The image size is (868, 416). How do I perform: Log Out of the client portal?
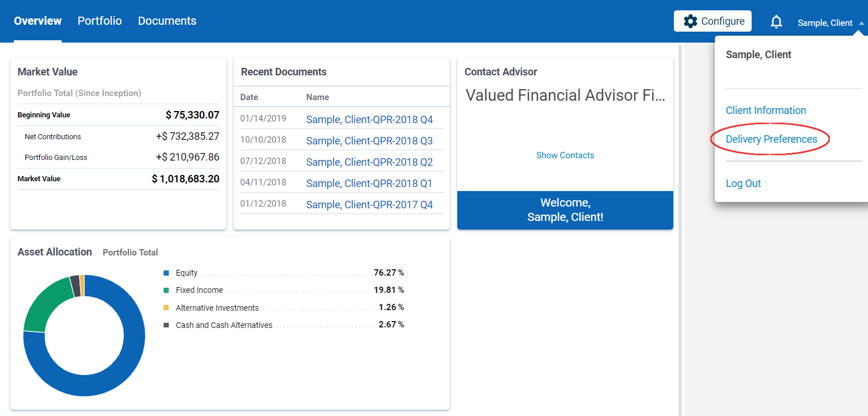[x=743, y=183]
